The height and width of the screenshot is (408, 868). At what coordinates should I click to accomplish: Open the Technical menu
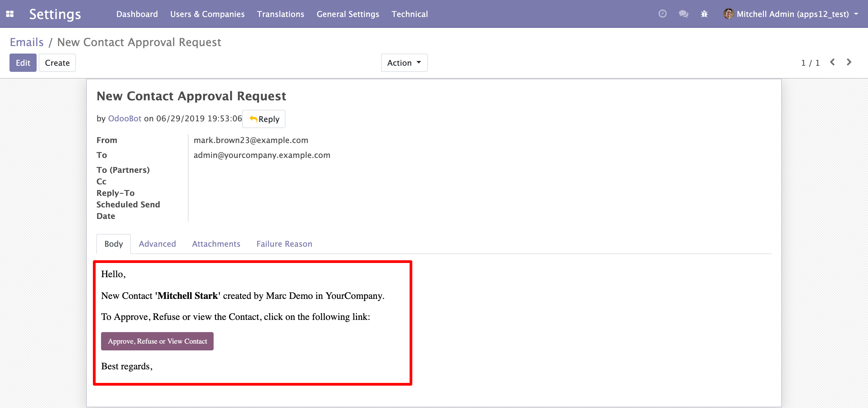pos(410,14)
